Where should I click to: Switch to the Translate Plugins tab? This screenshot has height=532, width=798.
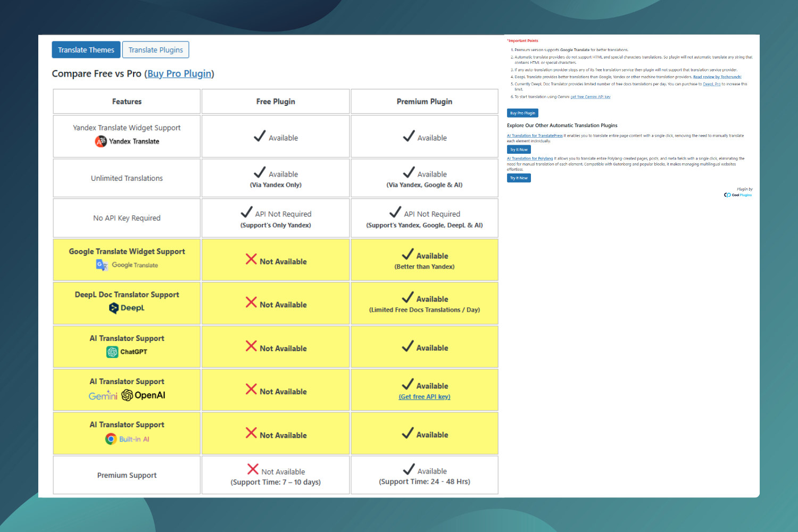(x=155, y=49)
